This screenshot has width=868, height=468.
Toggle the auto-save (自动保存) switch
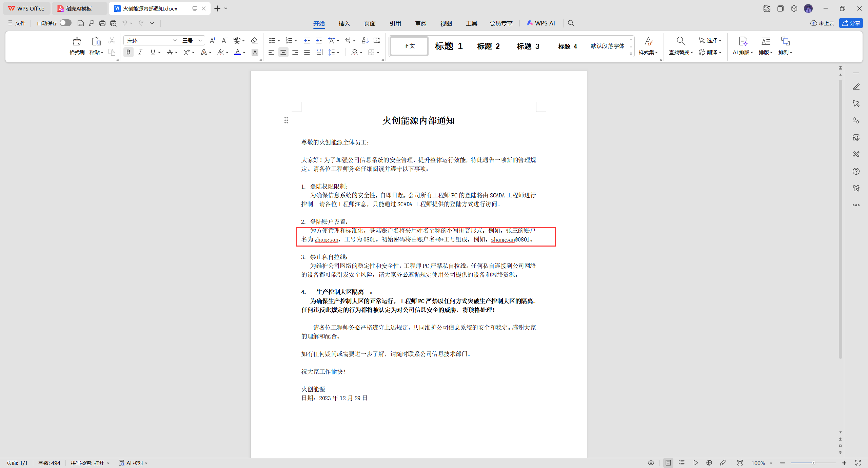point(65,23)
